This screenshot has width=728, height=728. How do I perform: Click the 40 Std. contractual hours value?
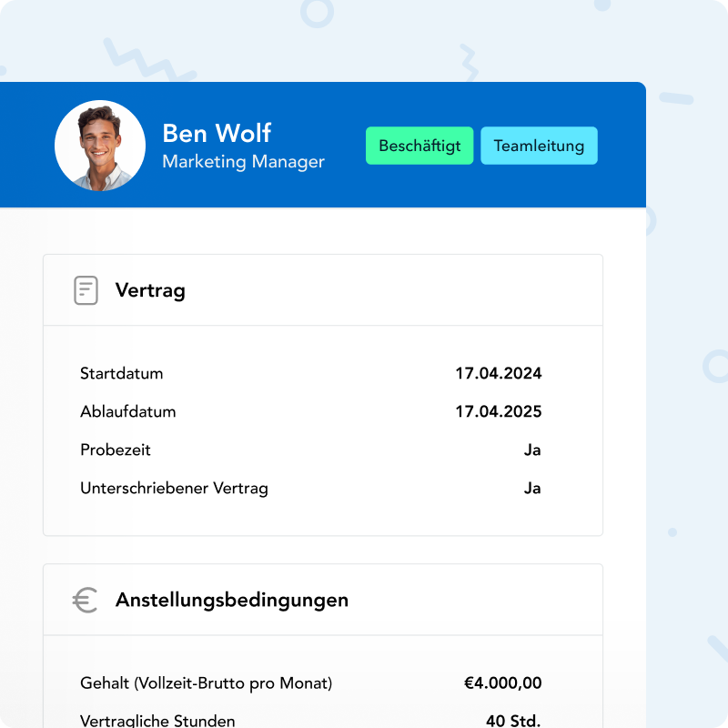click(x=513, y=721)
